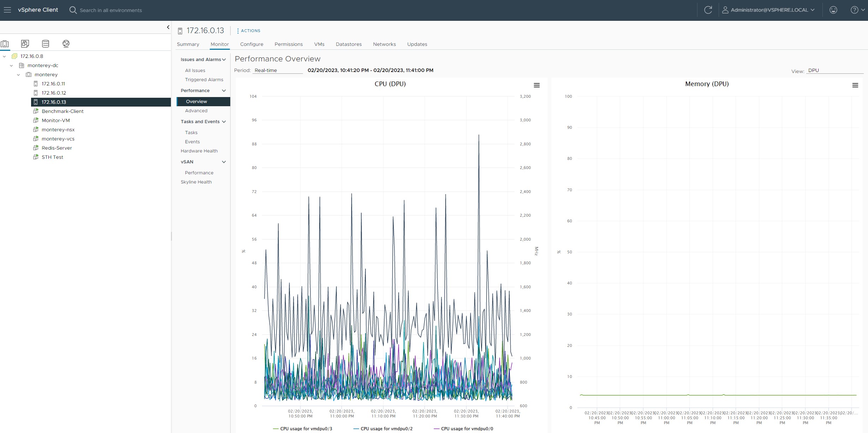The height and width of the screenshot is (433, 868).
Task: Toggle CPU usage for vmdpu0/2 legend series
Action: click(x=386, y=429)
